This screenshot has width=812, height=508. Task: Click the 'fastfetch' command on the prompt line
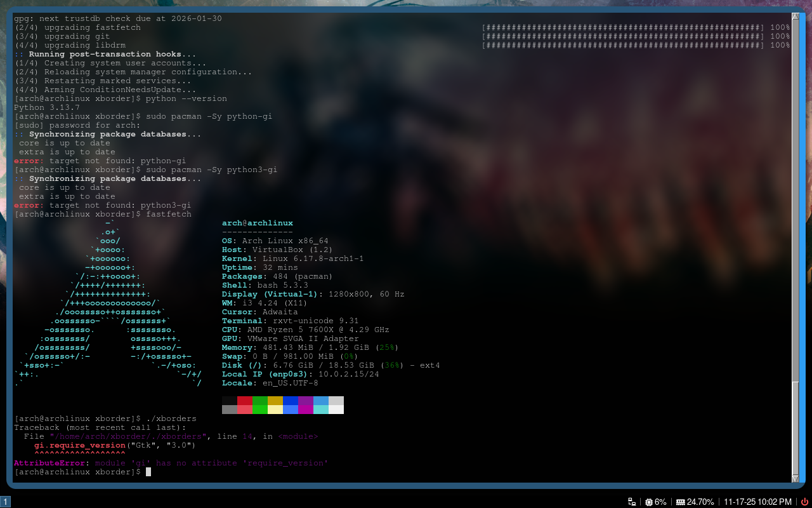[x=169, y=214]
